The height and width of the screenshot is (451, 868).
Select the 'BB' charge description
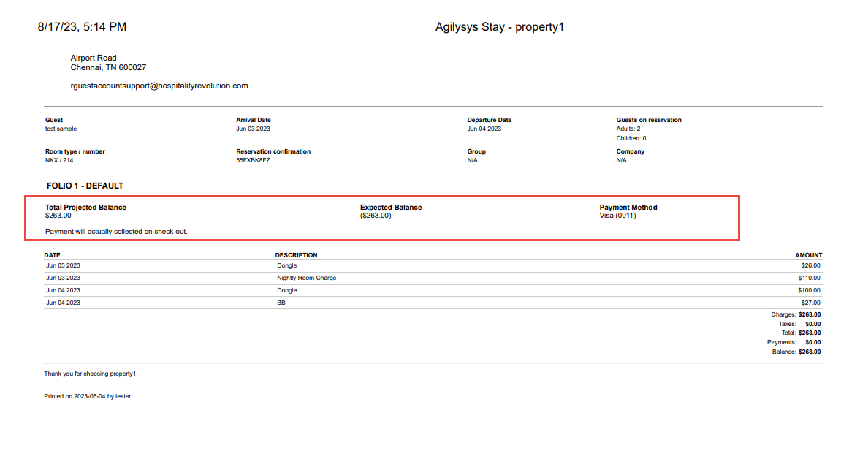point(281,303)
